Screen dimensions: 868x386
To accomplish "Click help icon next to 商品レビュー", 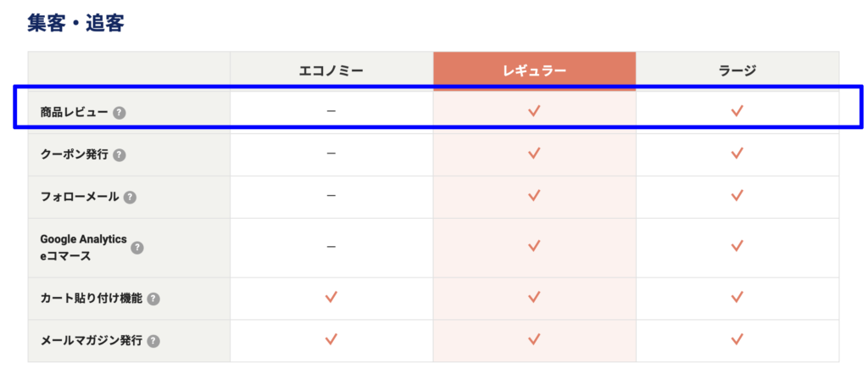I will [x=119, y=113].
